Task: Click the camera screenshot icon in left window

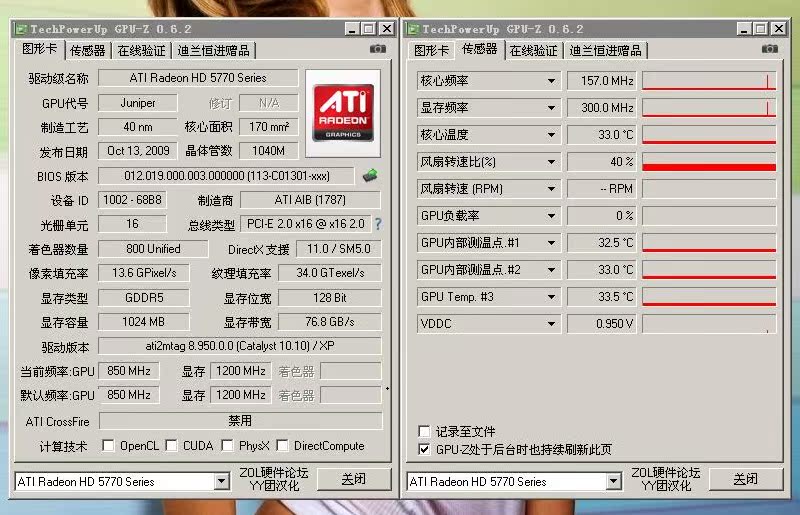Action: pyautogui.click(x=378, y=49)
